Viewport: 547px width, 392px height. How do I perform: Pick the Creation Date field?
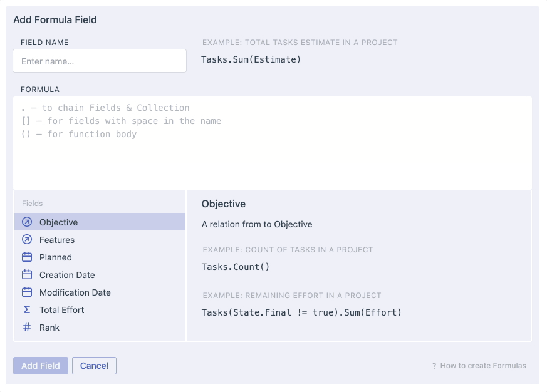point(100,275)
